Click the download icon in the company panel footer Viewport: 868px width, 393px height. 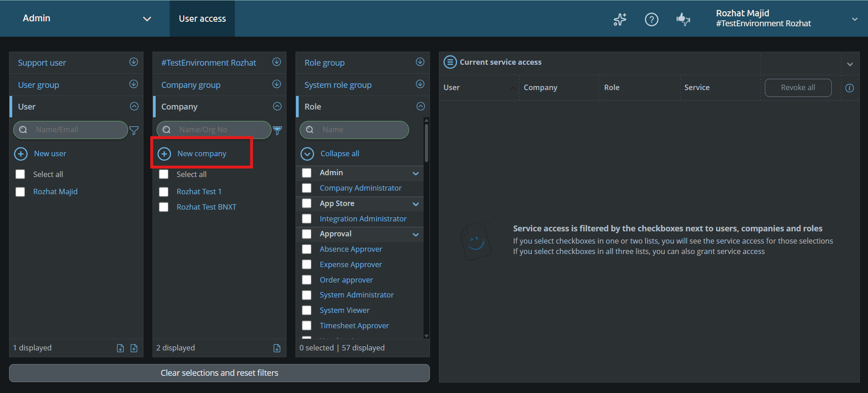(277, 348)
